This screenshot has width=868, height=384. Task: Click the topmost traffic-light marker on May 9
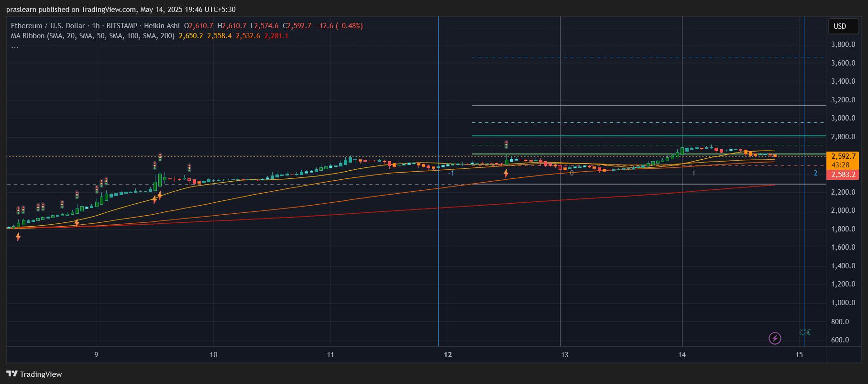[x=160, y=157]
